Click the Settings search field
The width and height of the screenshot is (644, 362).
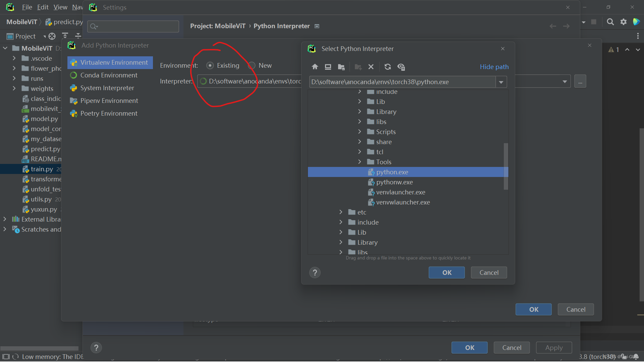point(133,26)
